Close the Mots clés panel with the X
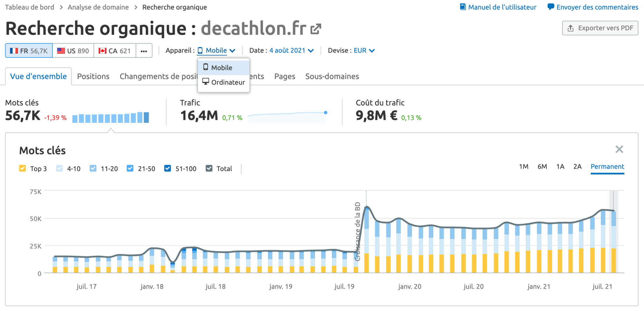The height and width of the screenshot is (311, 644). pyautogui.click(x=619, y=149)
